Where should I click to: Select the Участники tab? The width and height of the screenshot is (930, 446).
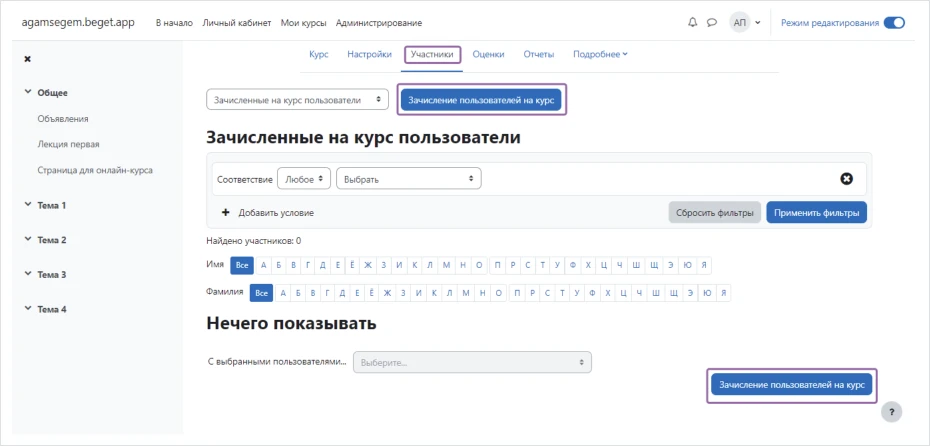[x=432, y=54]
